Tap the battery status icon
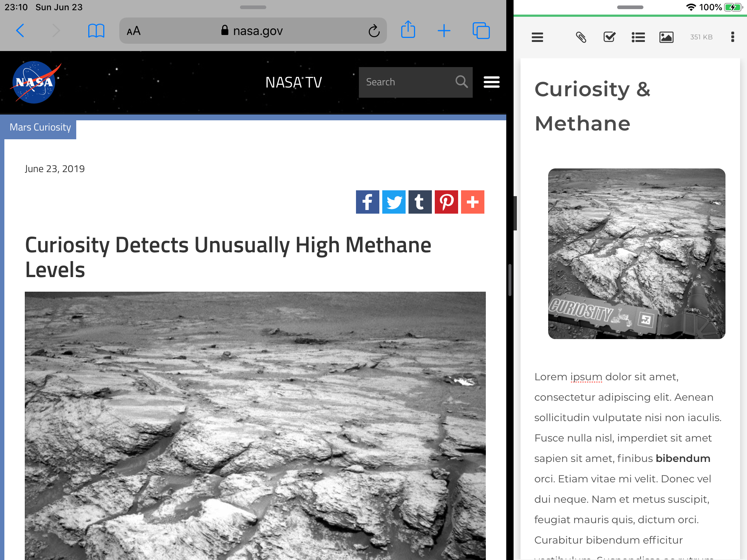Screen dimensions: 747x560 pos(733,7)
